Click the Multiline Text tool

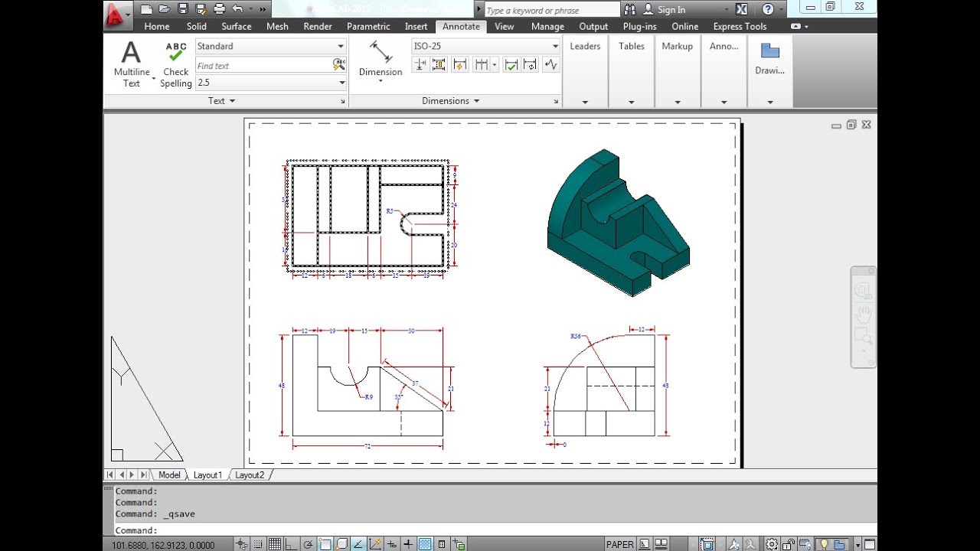coord(132,65)
